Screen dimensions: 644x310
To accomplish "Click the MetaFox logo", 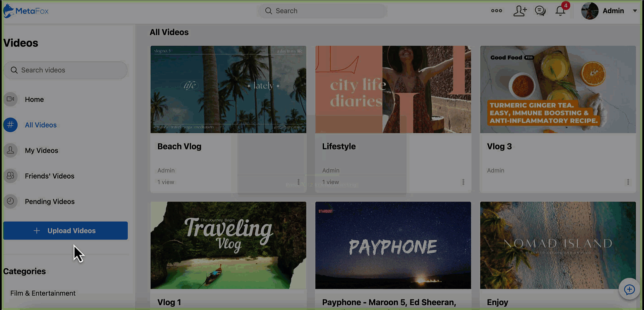I will point(26,11).
